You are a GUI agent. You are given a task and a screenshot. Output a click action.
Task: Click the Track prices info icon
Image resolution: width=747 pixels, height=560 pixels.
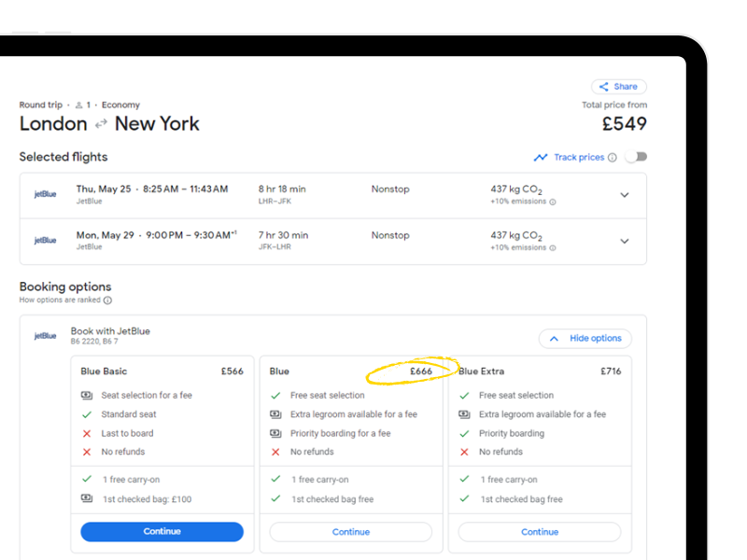pos(613,158)
